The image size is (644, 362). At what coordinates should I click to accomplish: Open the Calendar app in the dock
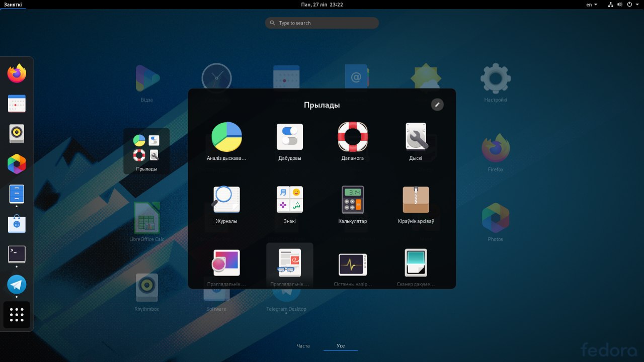(x=17, y=104)
